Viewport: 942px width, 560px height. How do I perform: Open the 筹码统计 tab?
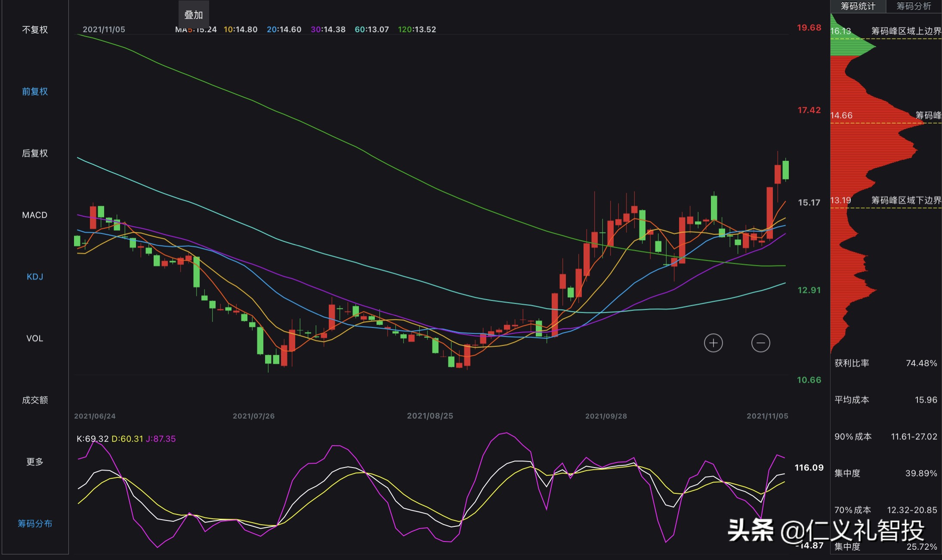858,6
